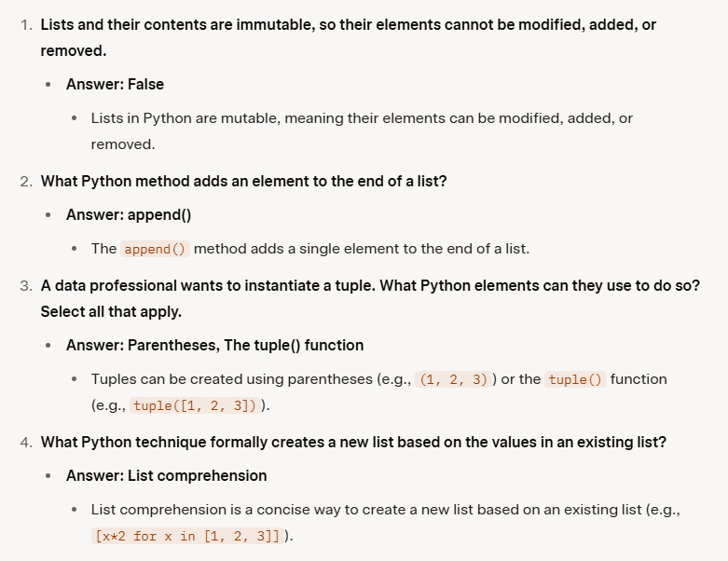The height and width of the screenshot is (561, 728).
Task: Click the list number "4." marker
Action: (26, 442)
